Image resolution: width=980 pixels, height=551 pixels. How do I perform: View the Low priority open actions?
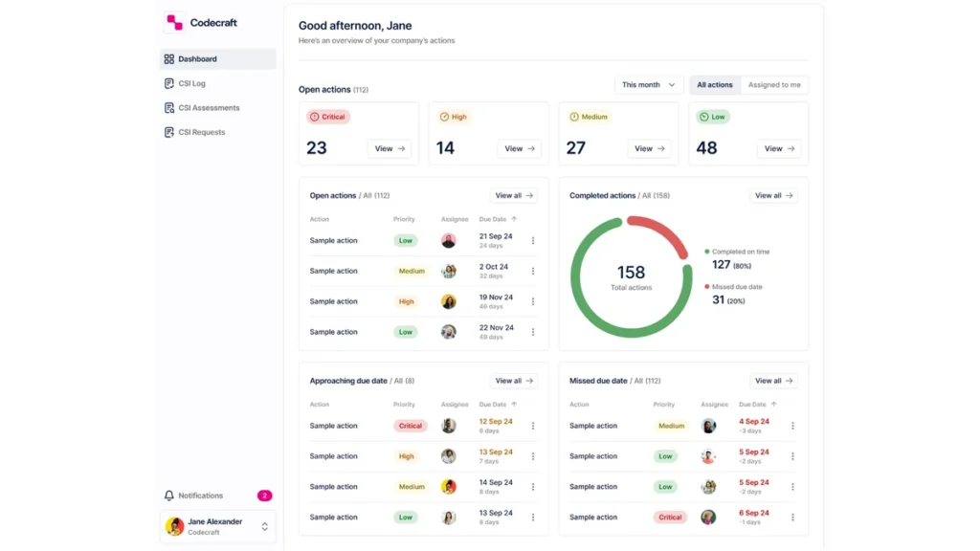coord(779,148)
